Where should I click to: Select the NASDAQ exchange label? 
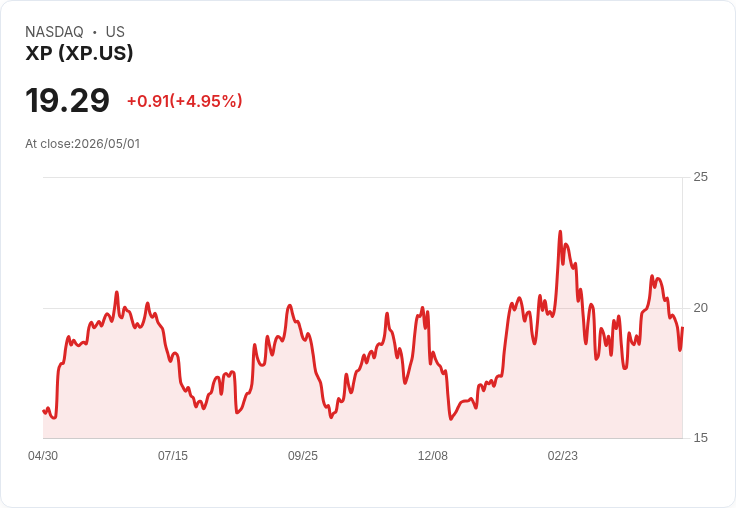pyautogui.click(x=54, y=32)
